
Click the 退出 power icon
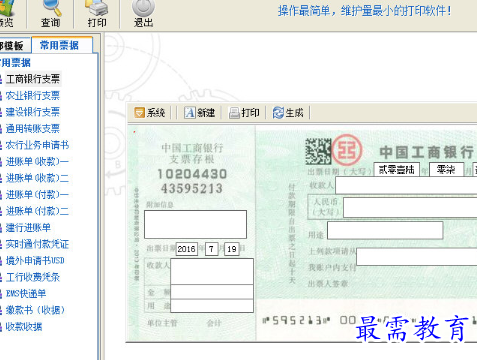(x=143, y=8)
